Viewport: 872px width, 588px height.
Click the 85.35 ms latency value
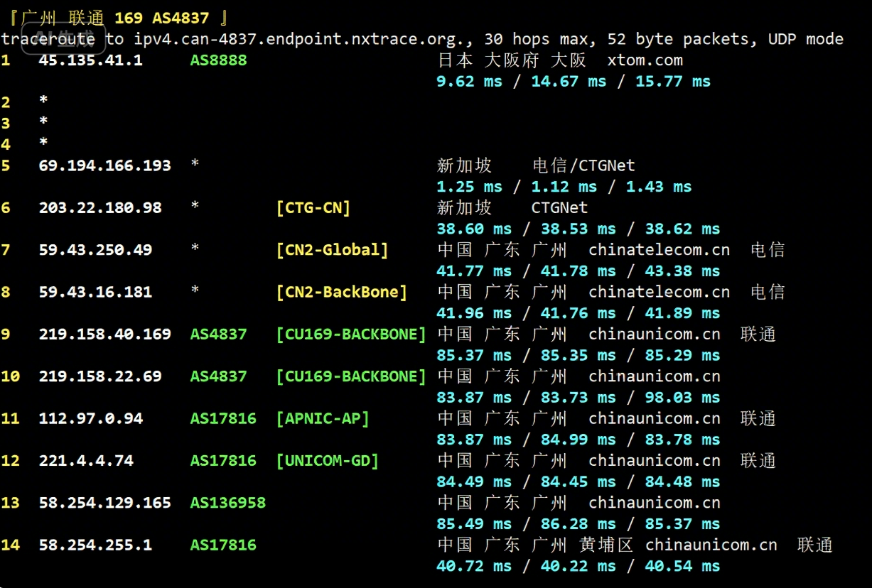click(578, 355)
